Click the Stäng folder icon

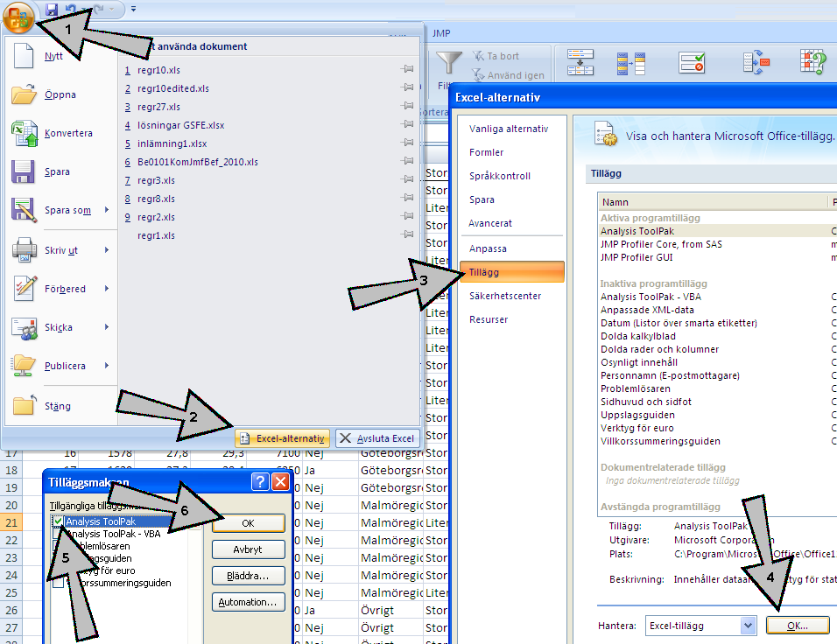[x=24, y=405]
